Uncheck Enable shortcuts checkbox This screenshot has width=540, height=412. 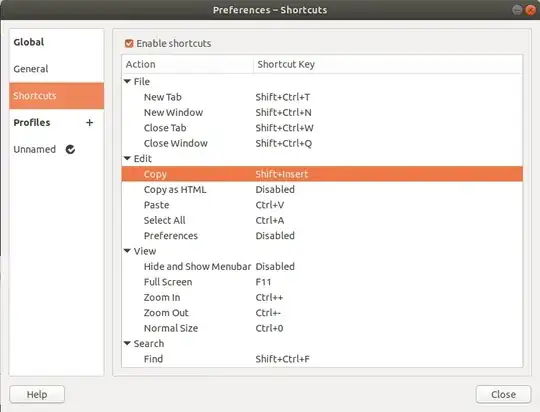click(x=129, y=43)
